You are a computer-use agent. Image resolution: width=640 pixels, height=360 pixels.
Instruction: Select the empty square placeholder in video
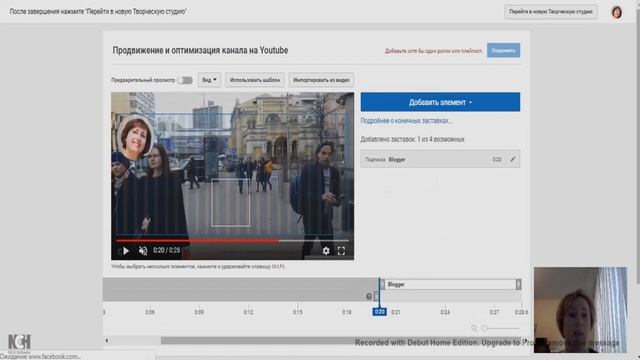pyautogui.click(x=231, y=202)
